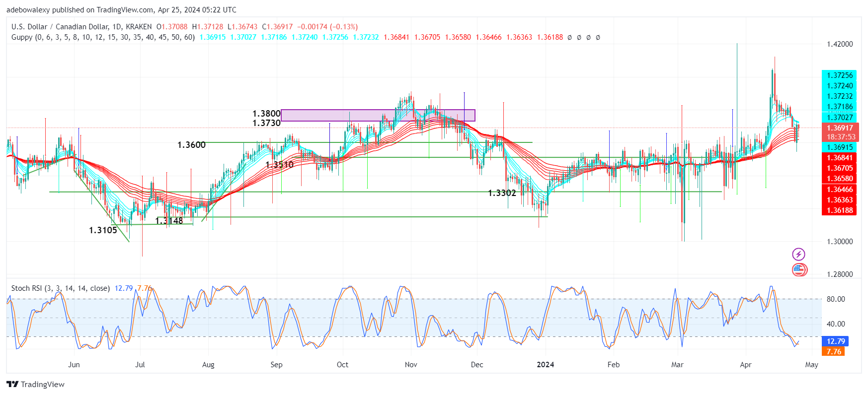Click the Nov label on time axis
868x395 pixels.
[x=411, y=365]
